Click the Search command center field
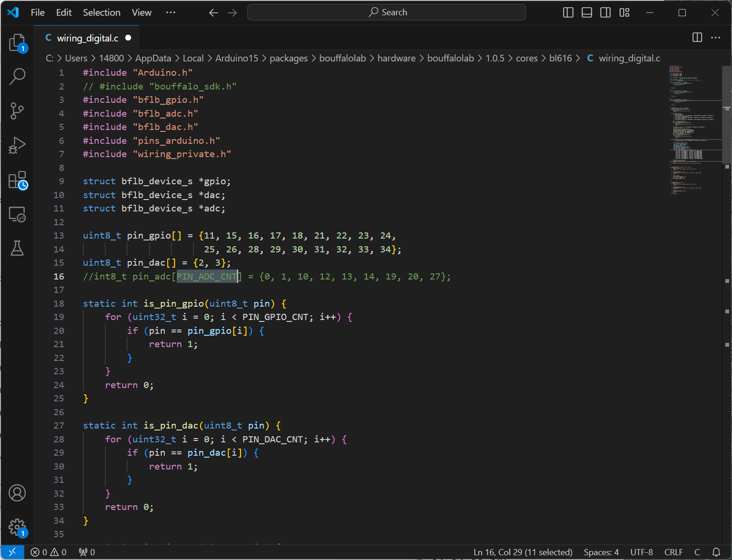Screen dimensions: 732x560 tap(386, 12)
